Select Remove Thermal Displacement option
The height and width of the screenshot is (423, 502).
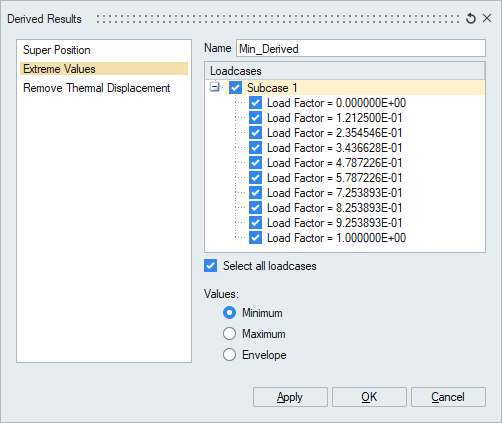point(104,88)
